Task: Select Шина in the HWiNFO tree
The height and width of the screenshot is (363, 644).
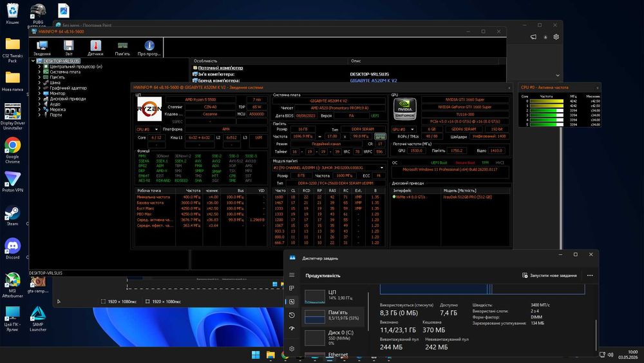Action: click(55, 83)
